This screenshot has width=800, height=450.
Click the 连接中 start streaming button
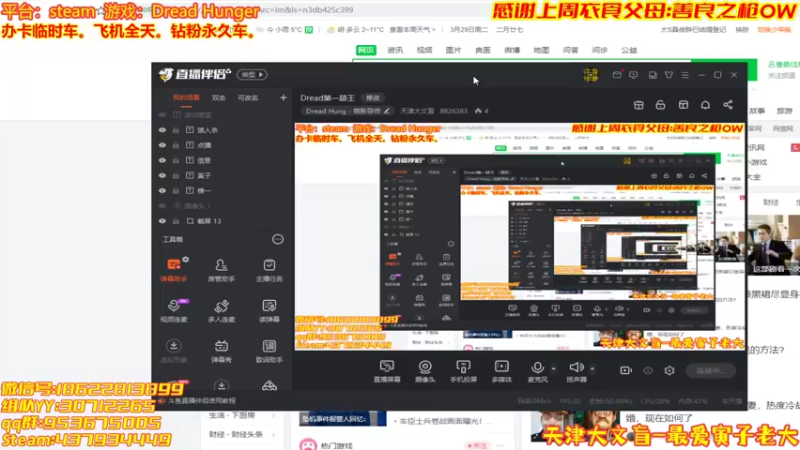tap(711, 370)
